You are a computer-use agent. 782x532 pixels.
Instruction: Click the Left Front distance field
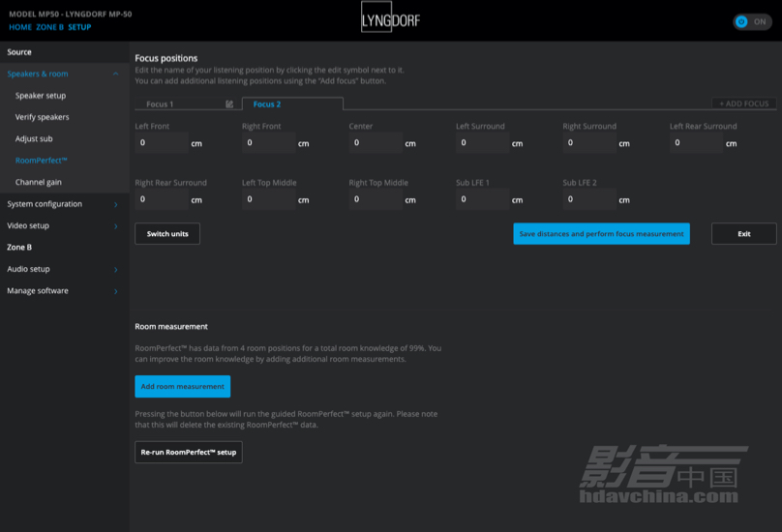(x=162, y=142)
